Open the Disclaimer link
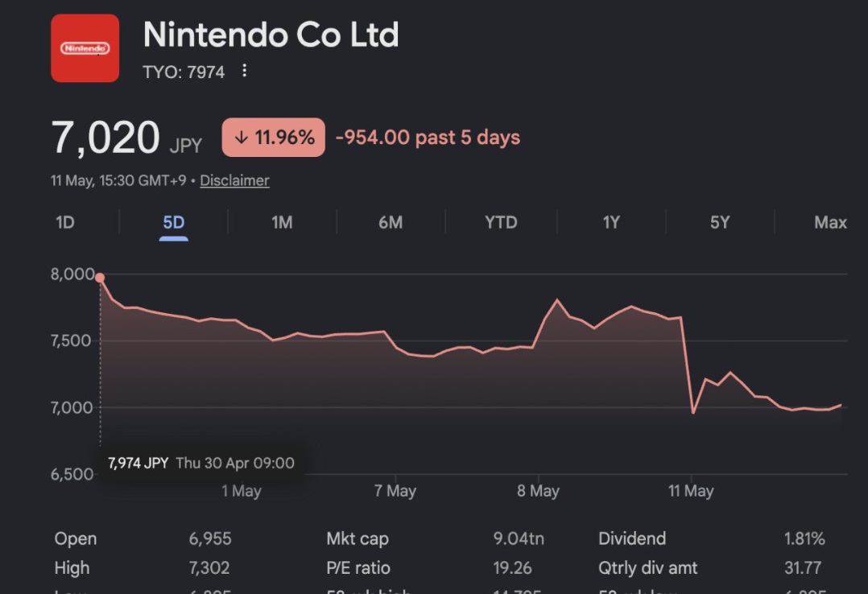 pyautogui.click(x=234, y=180)
